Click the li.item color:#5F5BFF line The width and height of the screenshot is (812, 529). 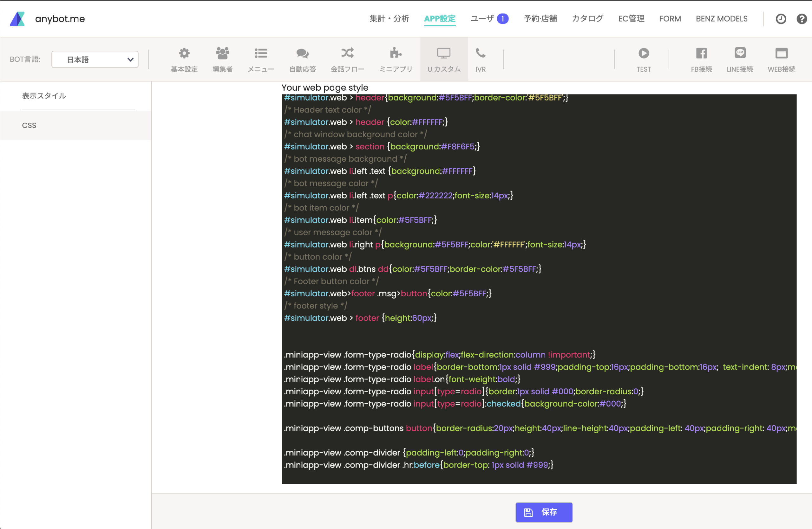[361, 220]
